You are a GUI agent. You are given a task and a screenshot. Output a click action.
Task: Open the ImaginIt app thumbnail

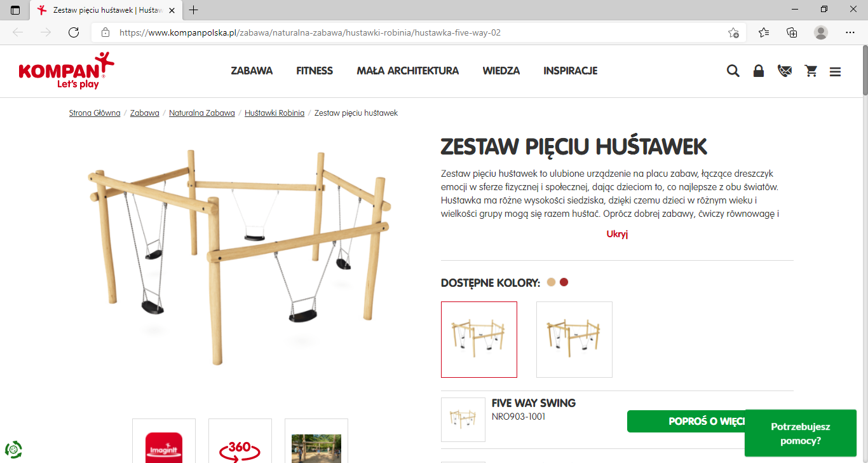pyautogui.click(x=164, y=441)
